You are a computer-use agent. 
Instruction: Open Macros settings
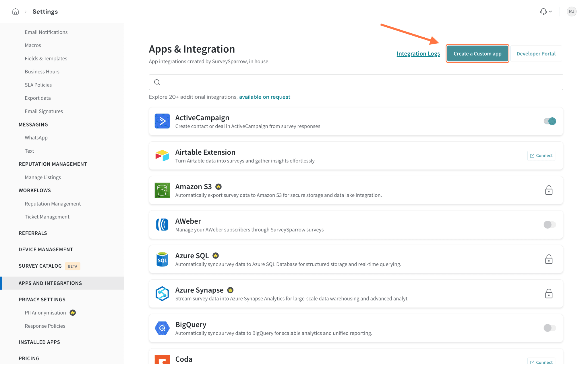33,45
